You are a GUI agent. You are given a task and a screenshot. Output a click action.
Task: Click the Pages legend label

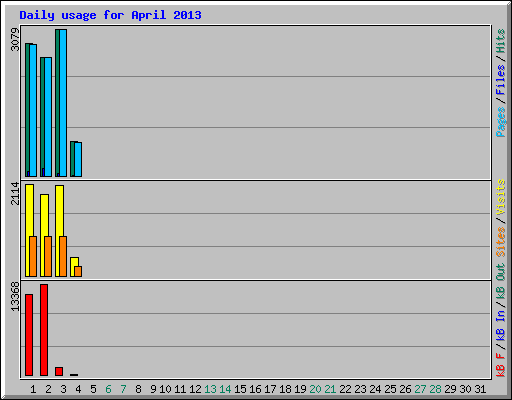tap(500, 122)
